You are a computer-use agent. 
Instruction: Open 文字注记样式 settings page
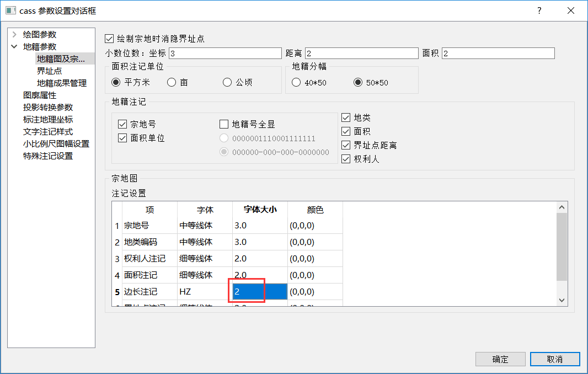47,132
